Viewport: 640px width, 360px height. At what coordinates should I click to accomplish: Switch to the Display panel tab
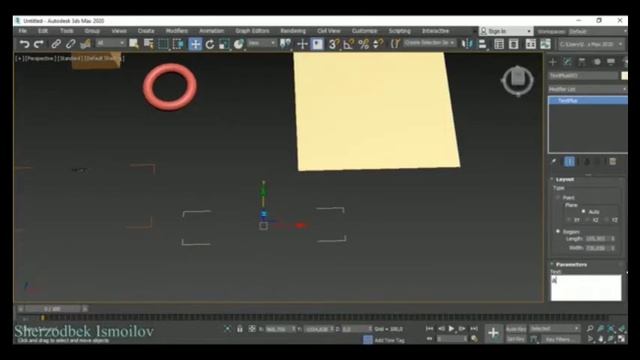(611, 62)
